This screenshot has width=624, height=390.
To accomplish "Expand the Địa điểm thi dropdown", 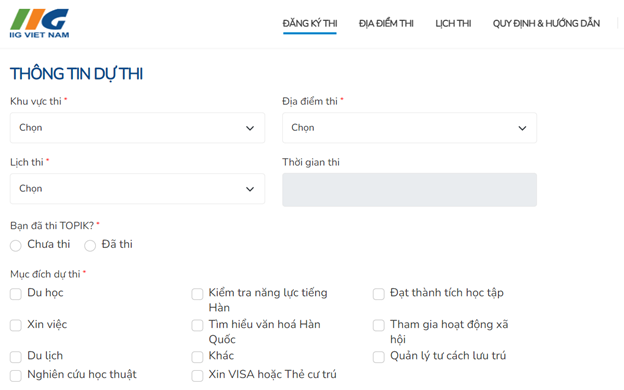I will (410, 128).
